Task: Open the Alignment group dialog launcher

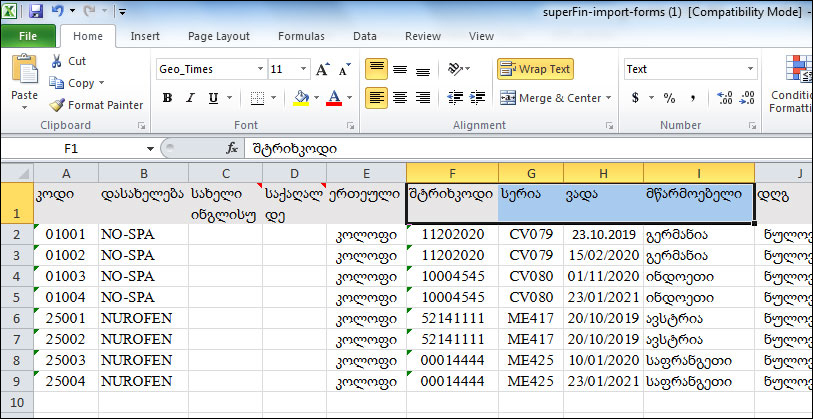Action: coord(609,125)
